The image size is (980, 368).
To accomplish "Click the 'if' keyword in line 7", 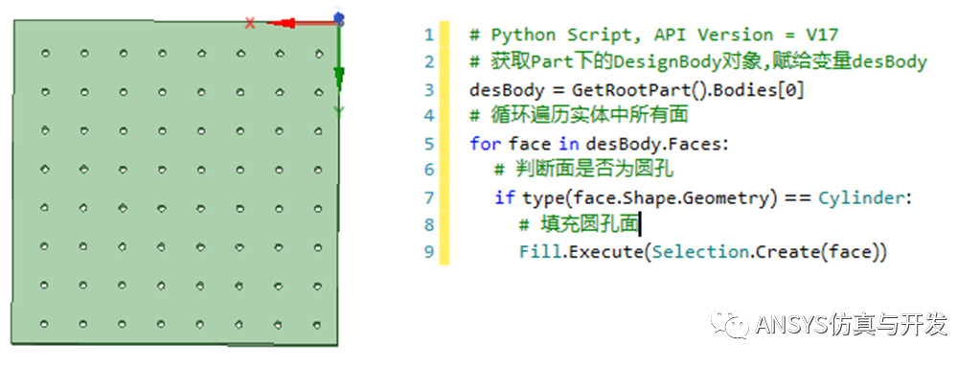I will point(505,198).
